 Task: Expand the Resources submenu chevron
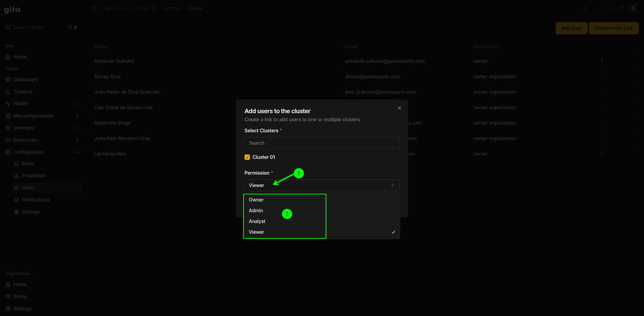click(77, 140)
